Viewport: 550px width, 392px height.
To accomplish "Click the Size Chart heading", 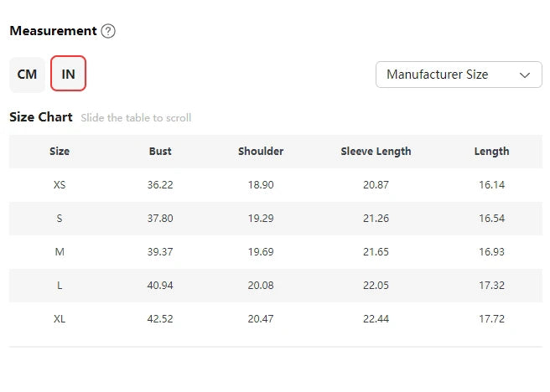I will (41, 117).
